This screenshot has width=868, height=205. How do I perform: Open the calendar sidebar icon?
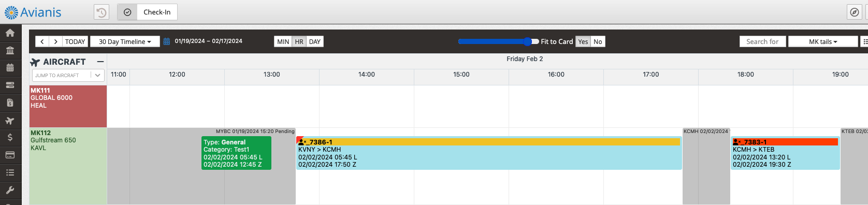point(10,68)
